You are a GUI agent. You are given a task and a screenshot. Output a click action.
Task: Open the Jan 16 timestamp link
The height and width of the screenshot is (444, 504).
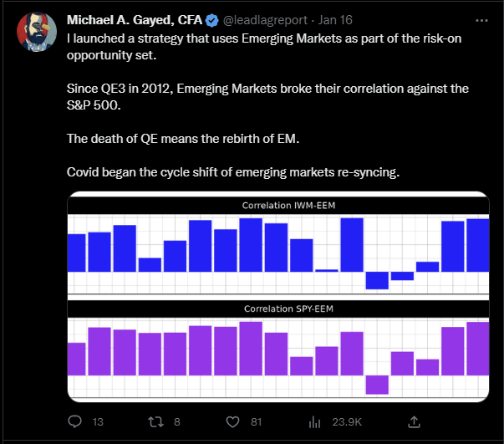[335, 20]
